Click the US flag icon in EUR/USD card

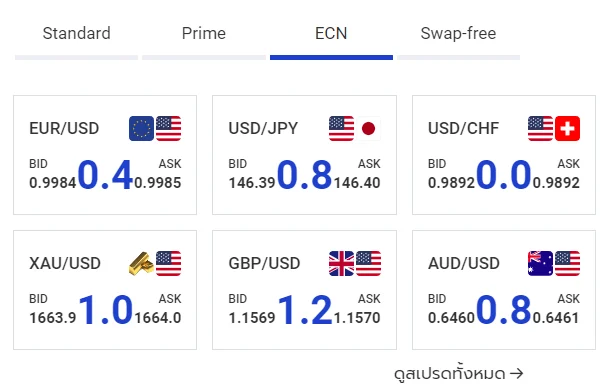[169, 129]
